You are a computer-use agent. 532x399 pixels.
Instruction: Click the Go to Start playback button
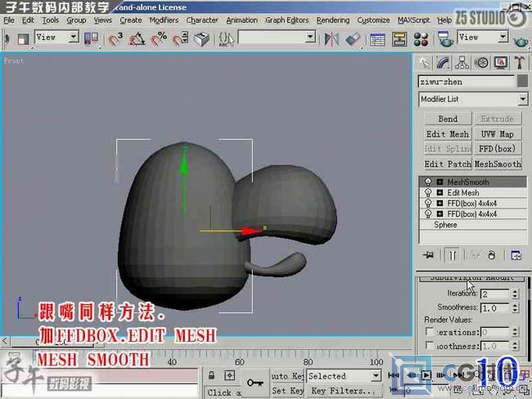pyautogui.click(x=394, y=375)
